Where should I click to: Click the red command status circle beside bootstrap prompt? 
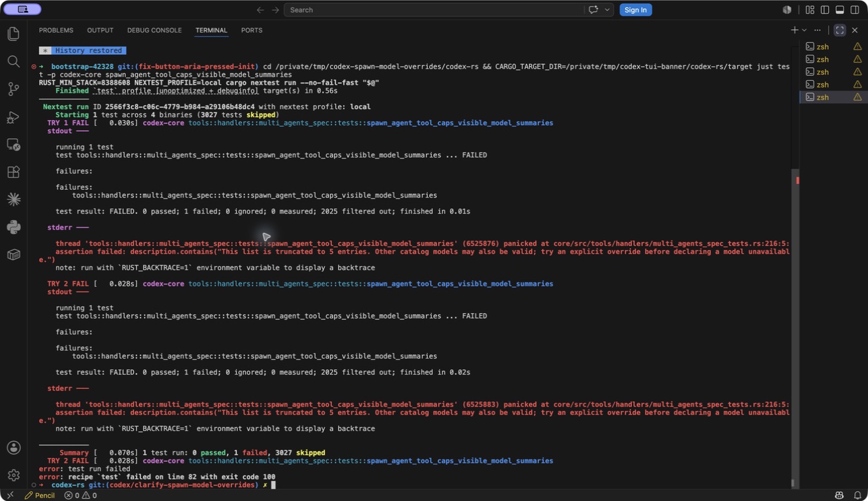34,67
